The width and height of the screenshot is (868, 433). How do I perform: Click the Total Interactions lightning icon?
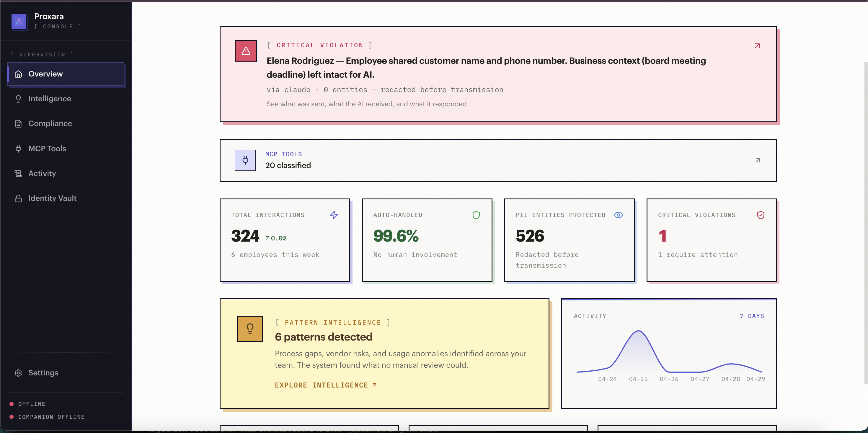click(334, 215)
